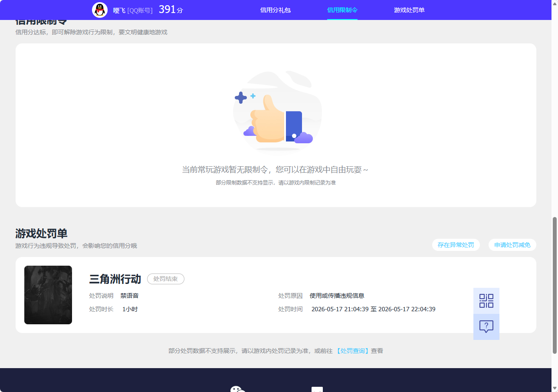Click the 处罚时长 label

pyautogui.click(x=101, y=310)
